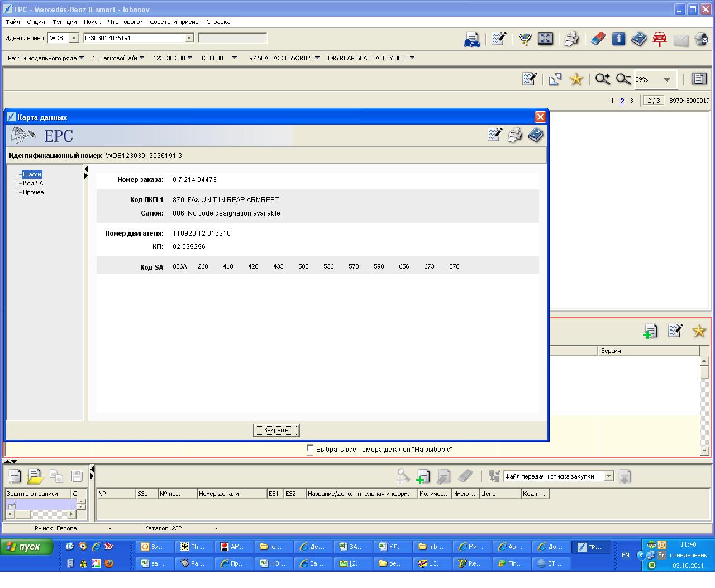This screenshot has width=715, height=588.
Task: Click the printer icon in main toolbar
Action: point(571,39)
